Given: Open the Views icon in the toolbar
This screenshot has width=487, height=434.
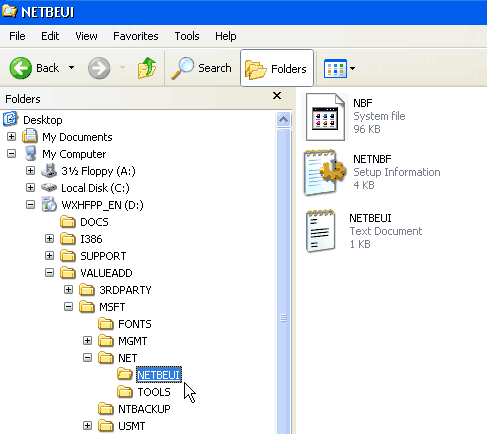Looking at the screenshot, I should pyautogui.click(x=335, y=69).
